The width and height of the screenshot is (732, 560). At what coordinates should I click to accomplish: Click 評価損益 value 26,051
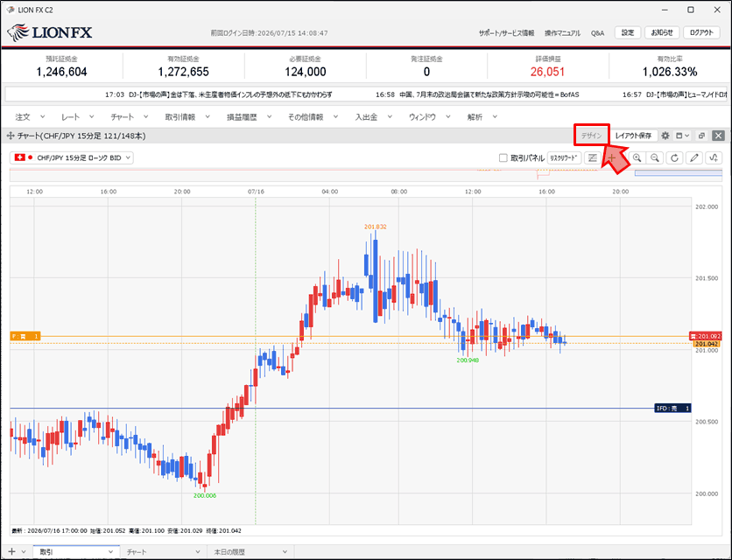point(547,72)
